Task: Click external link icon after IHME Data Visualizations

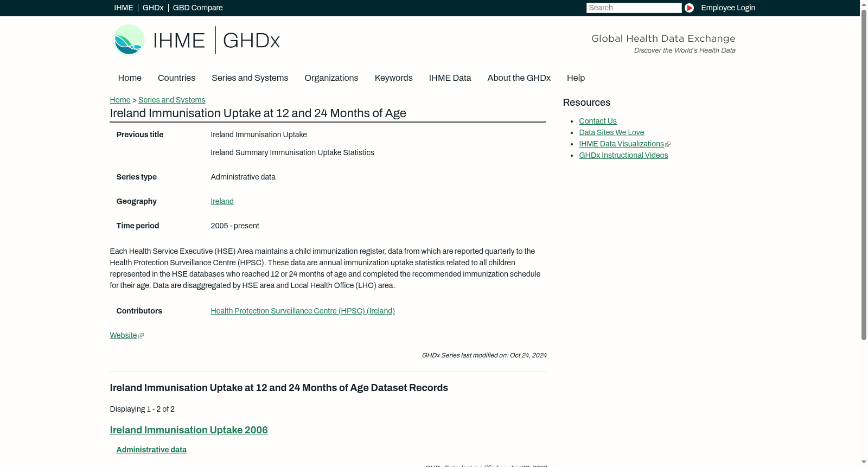Action: tap(668, 144)
